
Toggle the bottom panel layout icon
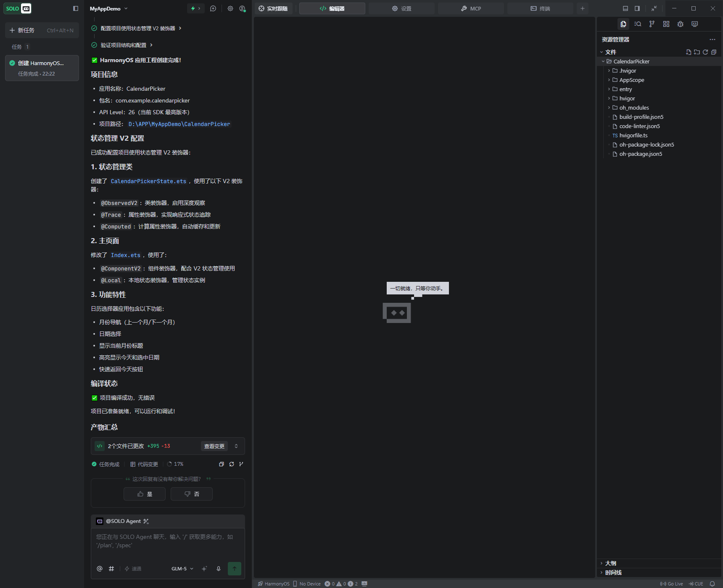[625, 8]
